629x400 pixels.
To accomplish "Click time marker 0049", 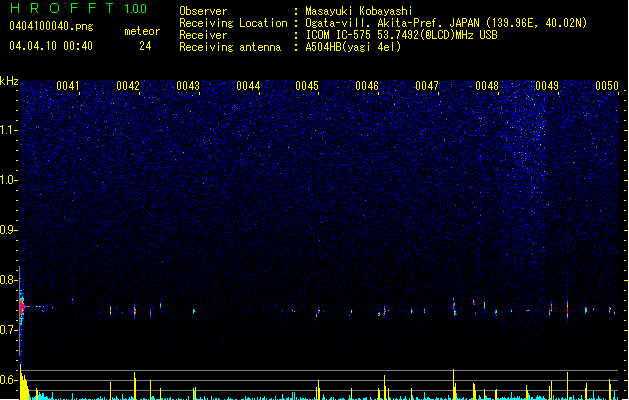I will pyautogui.click(x=547, y=86).
